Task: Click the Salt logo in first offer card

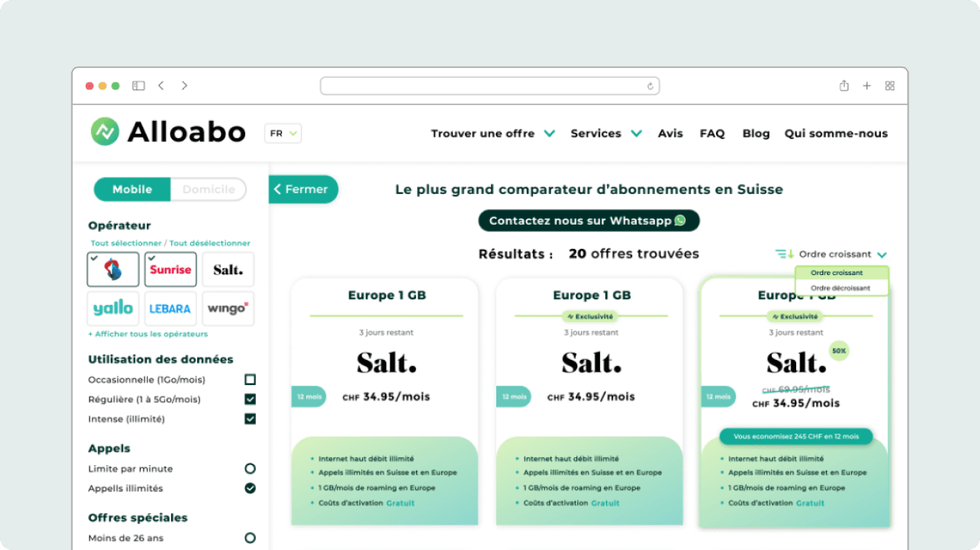Action: pyautogui.click(x=386, y=363)
